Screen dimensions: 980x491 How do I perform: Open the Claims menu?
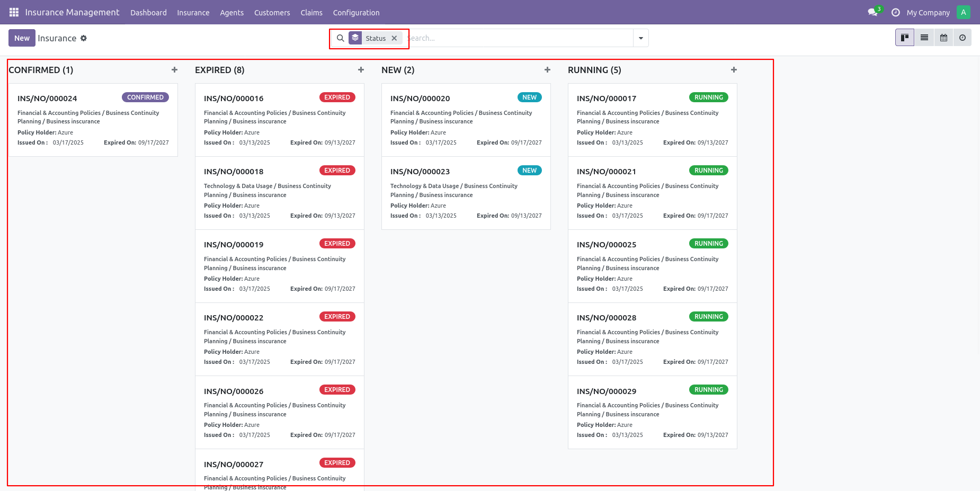pos(311,12)
